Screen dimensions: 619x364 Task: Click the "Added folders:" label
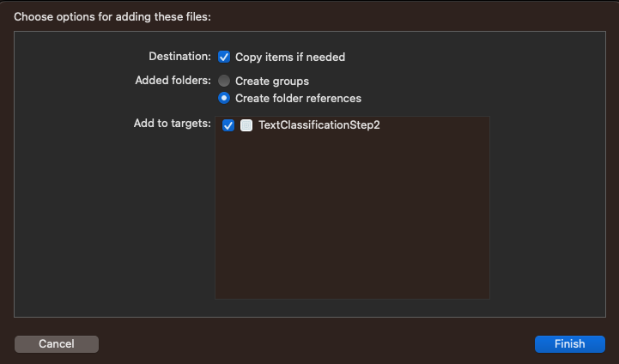click(173, 81)
